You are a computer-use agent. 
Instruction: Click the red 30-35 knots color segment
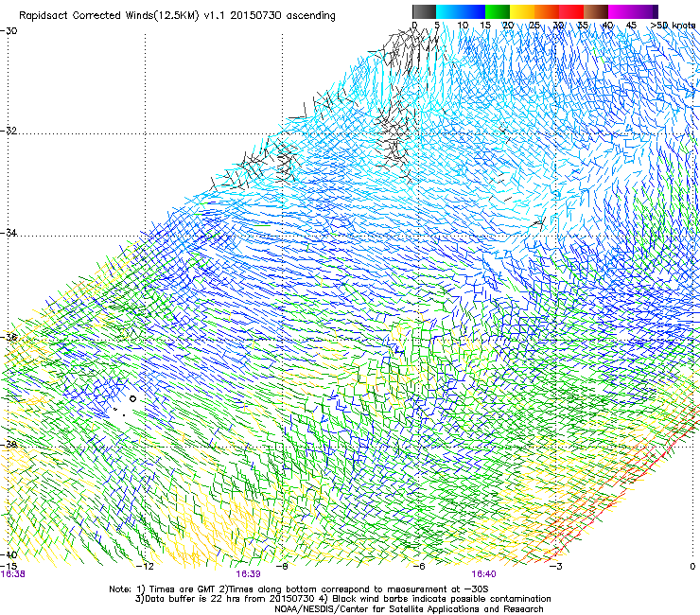point(571,11)
